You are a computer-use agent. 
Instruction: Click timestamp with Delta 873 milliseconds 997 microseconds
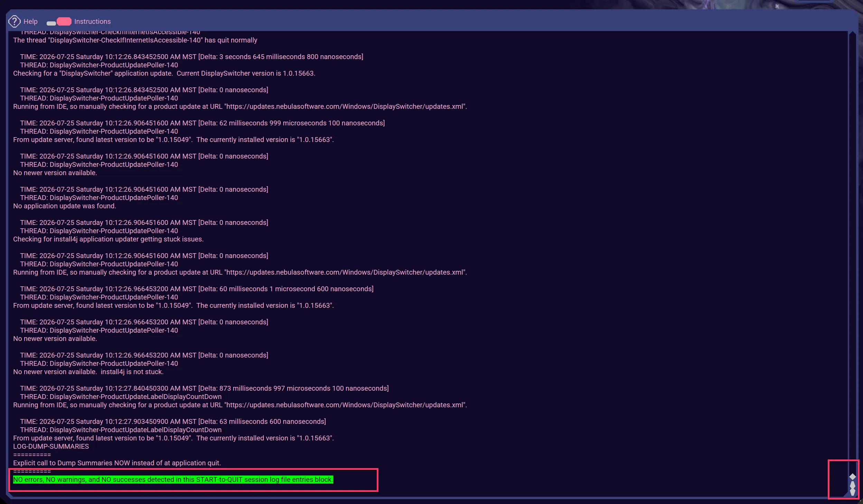(x=204, y=388)
